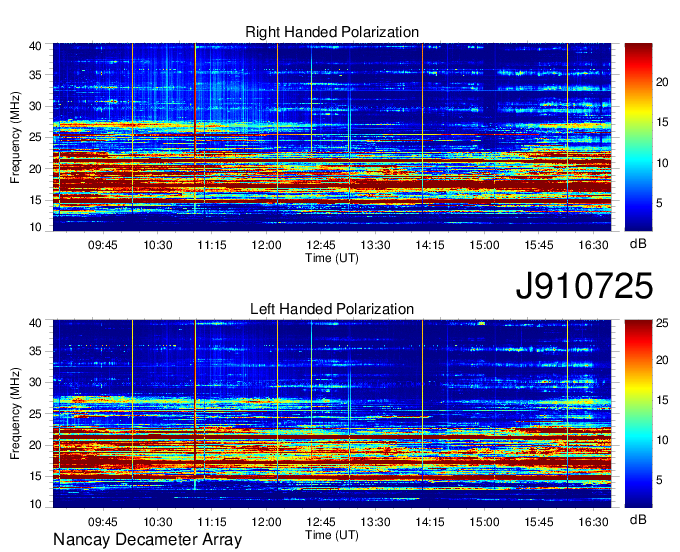Click the 12:00 time tick under the Left Handed plot

(x=266, y=522)
